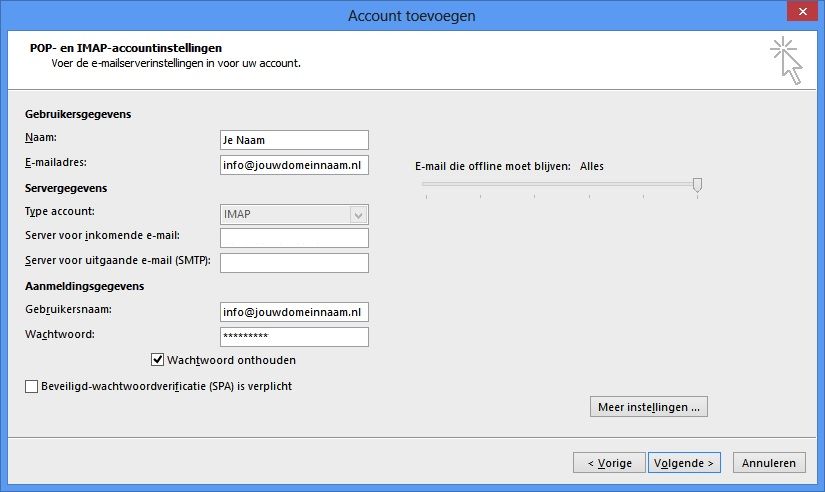825x492 pixels.
Task: Click the Account toevoegen title bar
Action: click(412, 15)
